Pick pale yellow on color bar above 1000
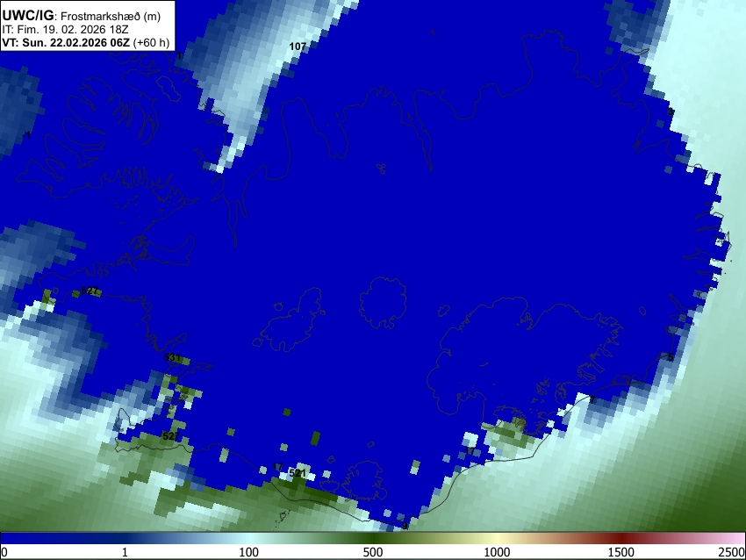This screenshot has height=560, width=746. (497, 539)
